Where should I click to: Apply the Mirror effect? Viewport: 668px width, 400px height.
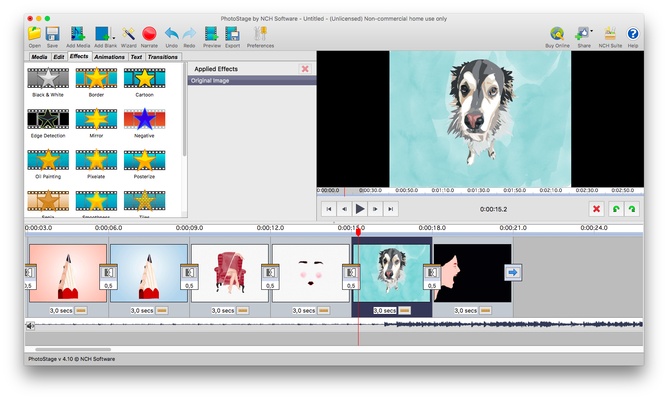point(96,124)
